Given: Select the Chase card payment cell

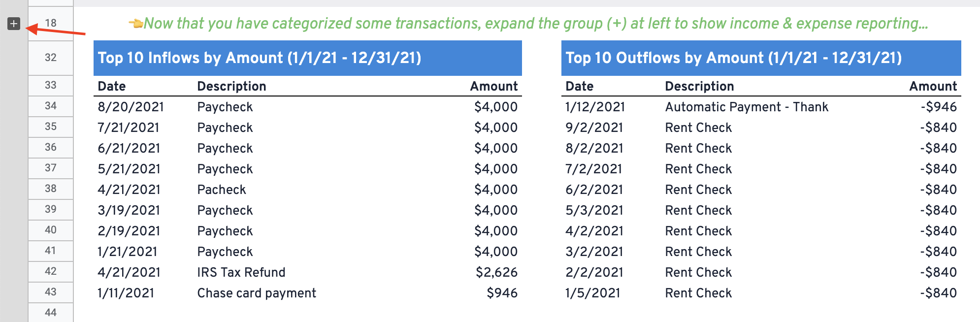Looking at the screenshot, I should click(x=257, y=293).
